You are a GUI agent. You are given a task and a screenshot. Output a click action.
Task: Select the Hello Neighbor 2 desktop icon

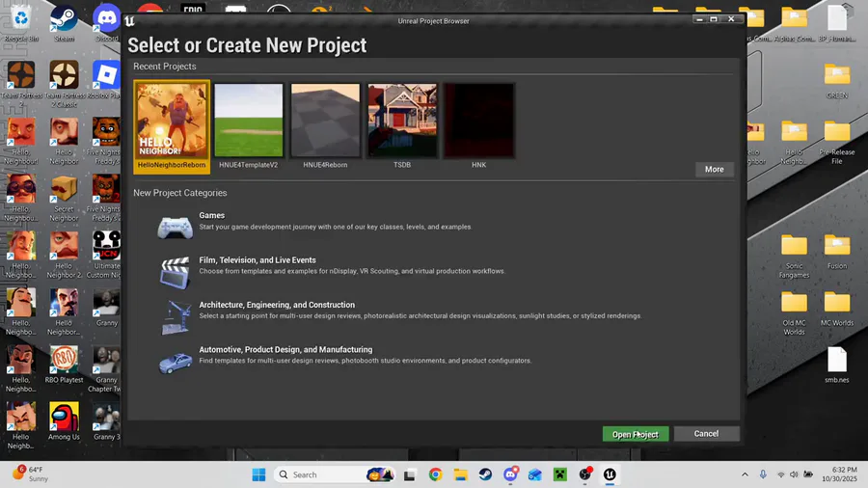tap(65, 254)
